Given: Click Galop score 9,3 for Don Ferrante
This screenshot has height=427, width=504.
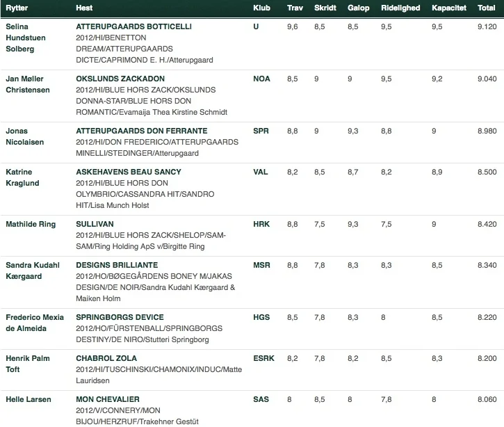Looking at the screenshot, I should pos(353,131).
